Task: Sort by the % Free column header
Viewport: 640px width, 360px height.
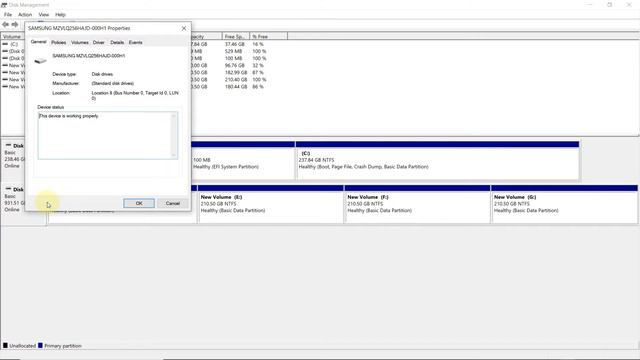Action: [x=268, y=37]
